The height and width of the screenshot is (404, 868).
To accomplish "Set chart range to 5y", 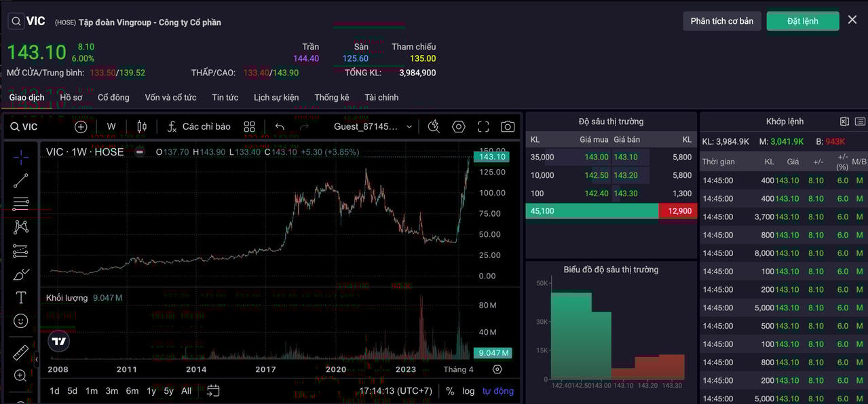I will pos(168,391).
